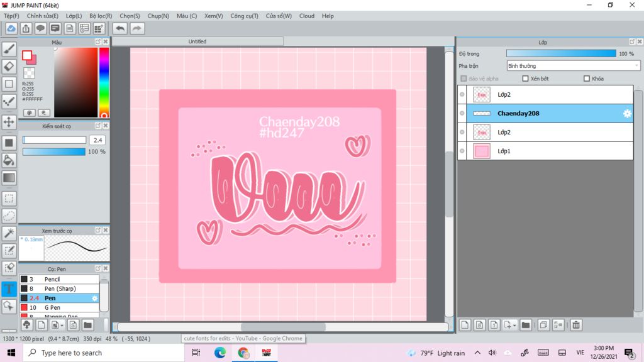Hide the Lớp2 layer above Chaenday208
The image size is (644, 362).
(462, 94)
